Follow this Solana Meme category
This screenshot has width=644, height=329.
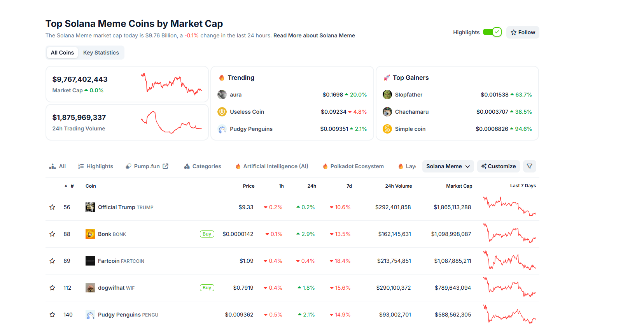tap(523, 32)
